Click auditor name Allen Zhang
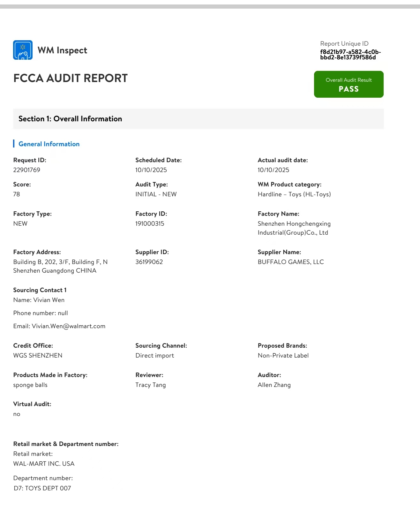Viewport: 420px width, 506px height. [x=274, y=385]
